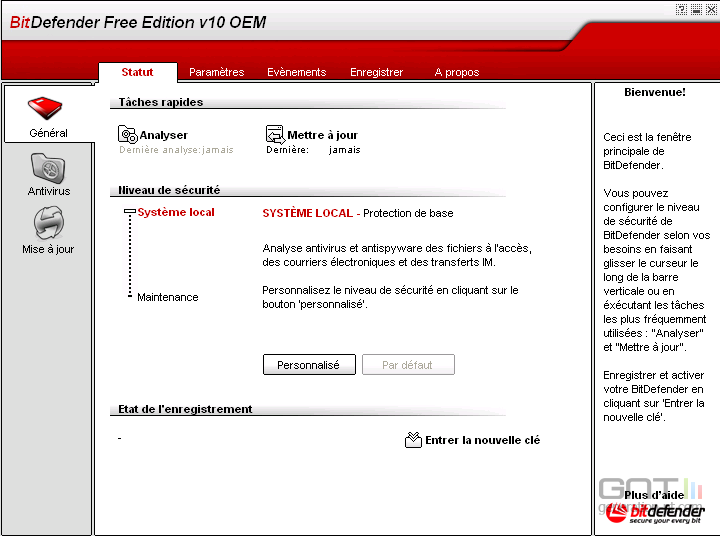The width and height of the screenshot is (720, 536).
Task: Click the bitdefender logo at the bottom right
Action: 655,513
